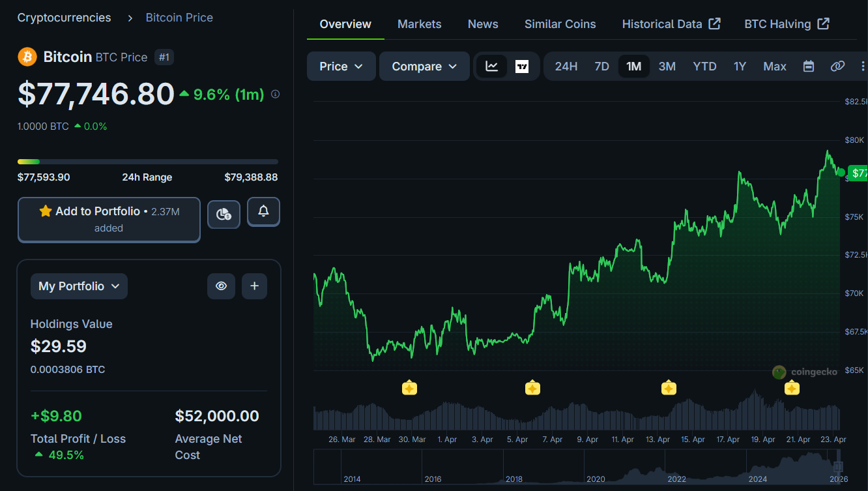
Task: Click the plus icon in My Portfolio
Action: [x=254, y=286]
